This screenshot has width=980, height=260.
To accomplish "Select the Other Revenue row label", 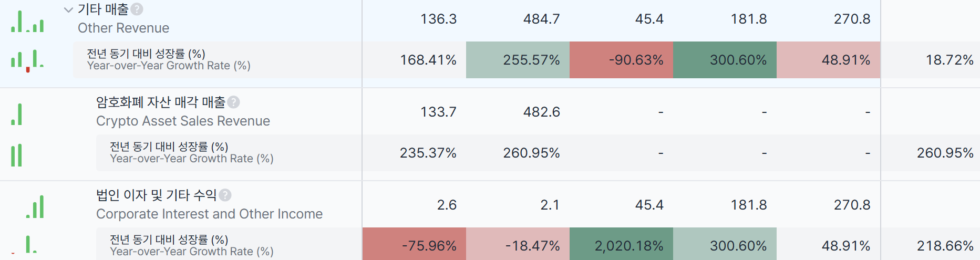I will click(x=123, y=28).
